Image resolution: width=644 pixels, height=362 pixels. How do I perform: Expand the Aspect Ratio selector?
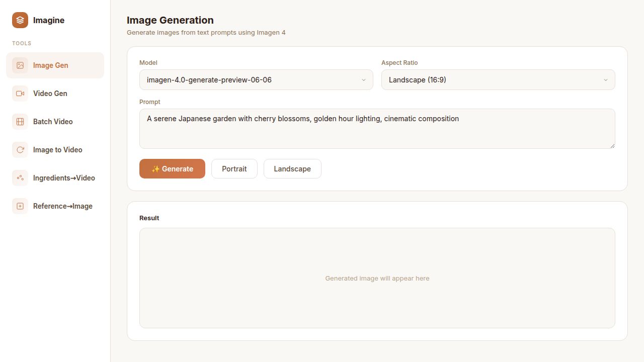498,79
